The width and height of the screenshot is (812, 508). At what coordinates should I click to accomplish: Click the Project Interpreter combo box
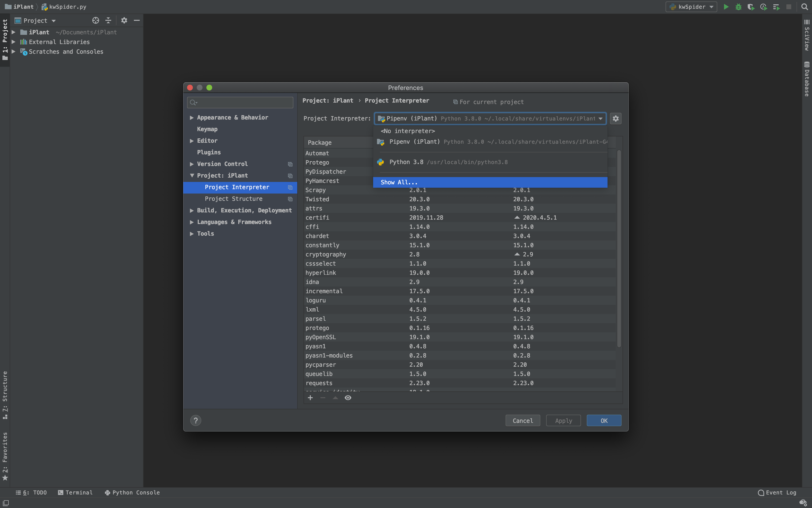(x=490, y=118)
